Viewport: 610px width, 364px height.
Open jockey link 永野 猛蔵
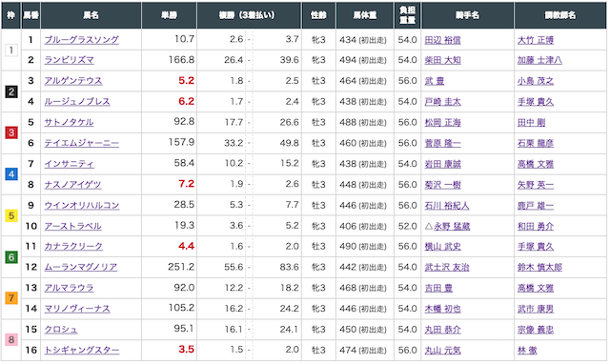(452, 227)
